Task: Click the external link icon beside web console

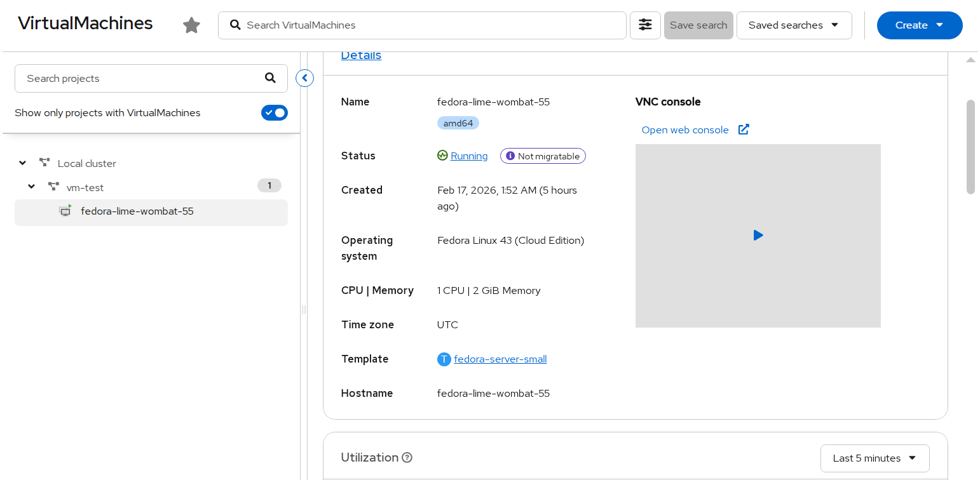Action: point(744,130)
